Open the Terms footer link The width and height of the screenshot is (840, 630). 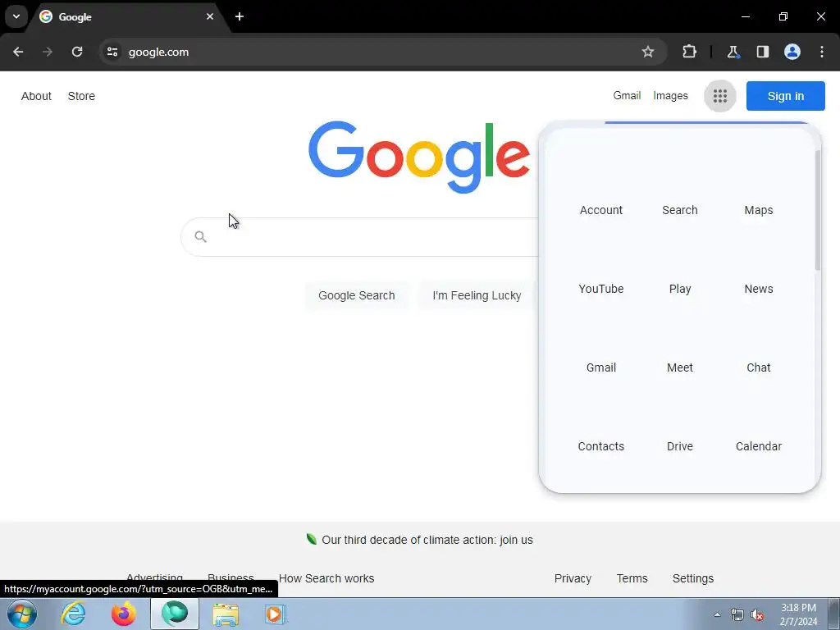pos(632,578)
